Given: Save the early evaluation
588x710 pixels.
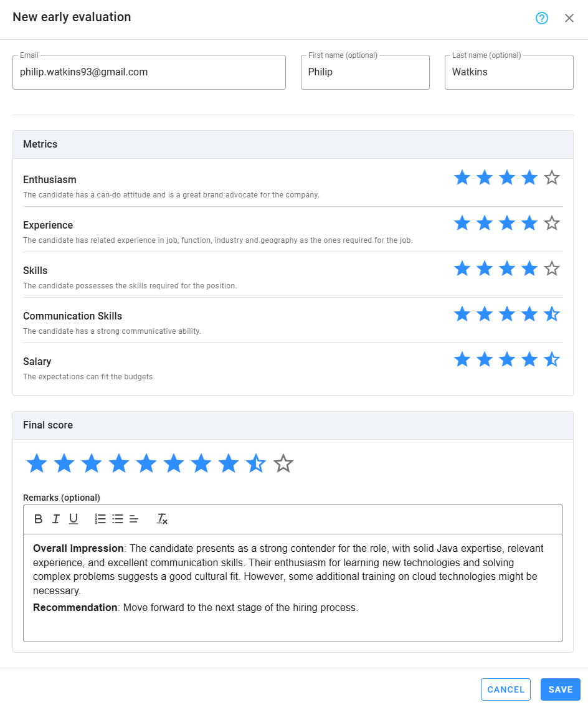Looking at the screenshot, I should point(560,689).
